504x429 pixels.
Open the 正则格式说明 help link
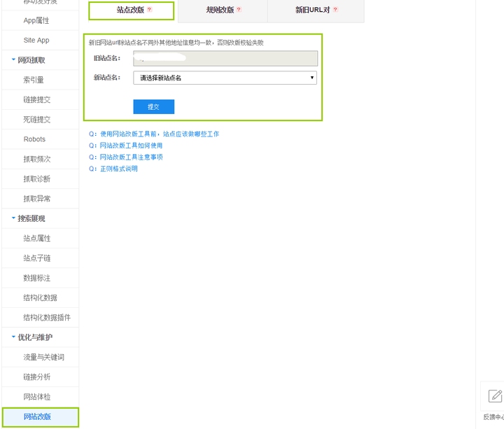click(118, 169)
